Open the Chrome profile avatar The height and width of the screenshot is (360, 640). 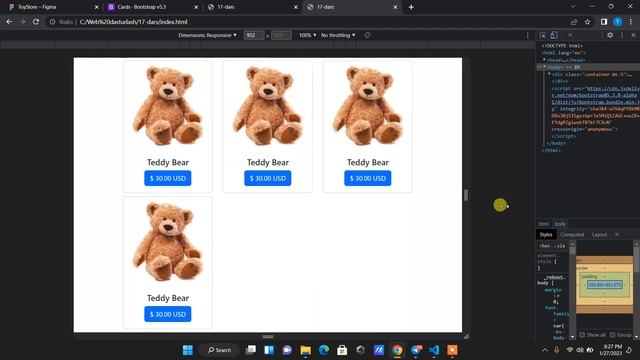point(618,22)
